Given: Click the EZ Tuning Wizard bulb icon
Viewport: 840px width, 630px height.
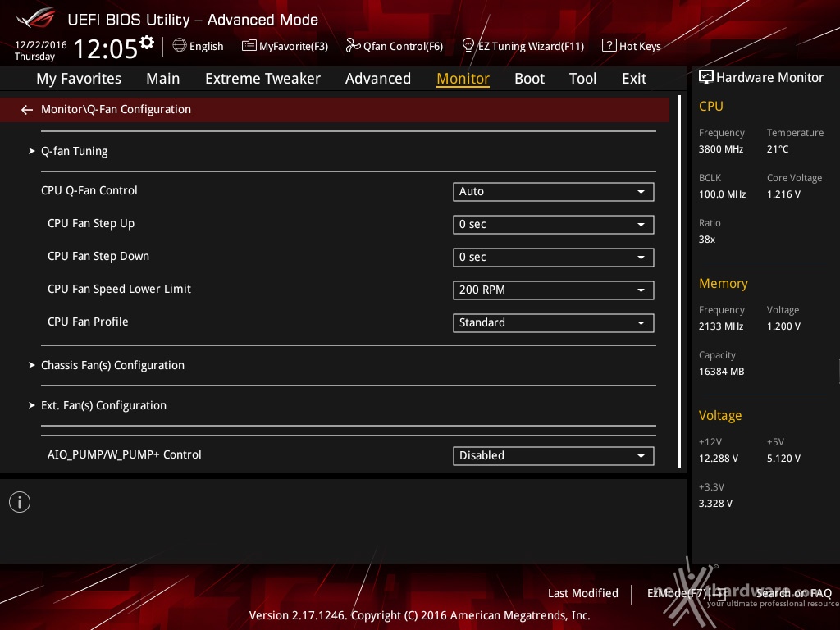Looking at the screenshot, I should click(468, 46).
